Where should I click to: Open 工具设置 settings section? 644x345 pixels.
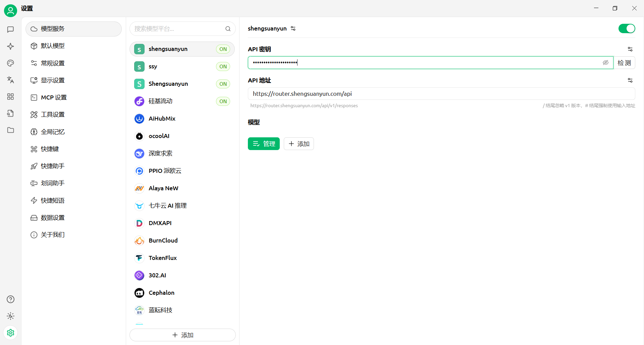(x=73, y=115)
